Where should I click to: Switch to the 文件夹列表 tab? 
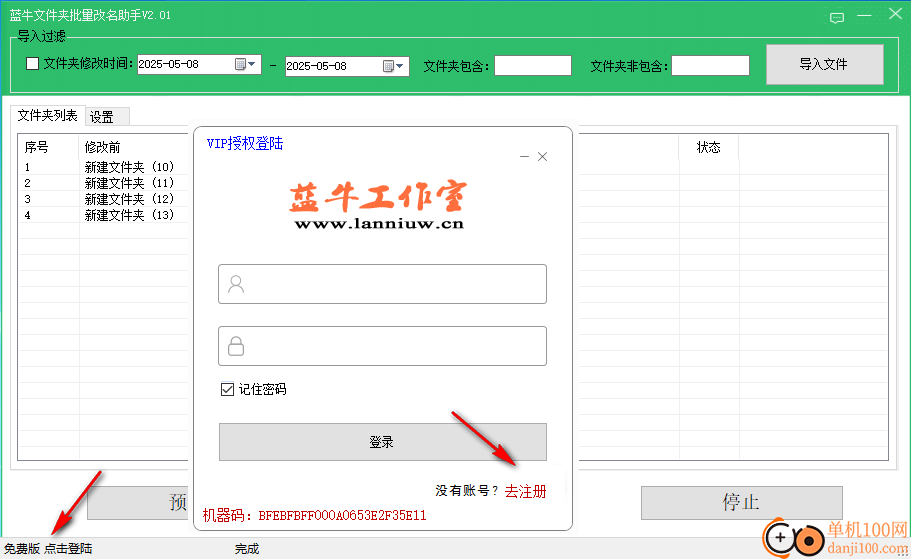(x=48, y=116)
